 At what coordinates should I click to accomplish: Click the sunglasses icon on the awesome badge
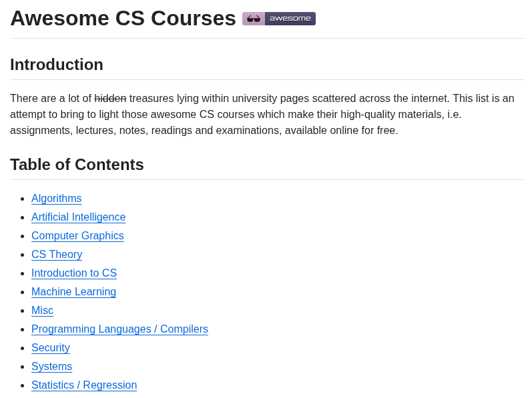click(x=254, y=19)
